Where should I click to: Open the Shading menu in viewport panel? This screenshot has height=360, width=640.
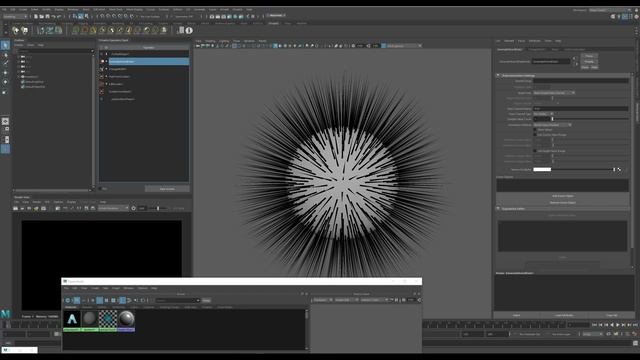click(210, 41)
